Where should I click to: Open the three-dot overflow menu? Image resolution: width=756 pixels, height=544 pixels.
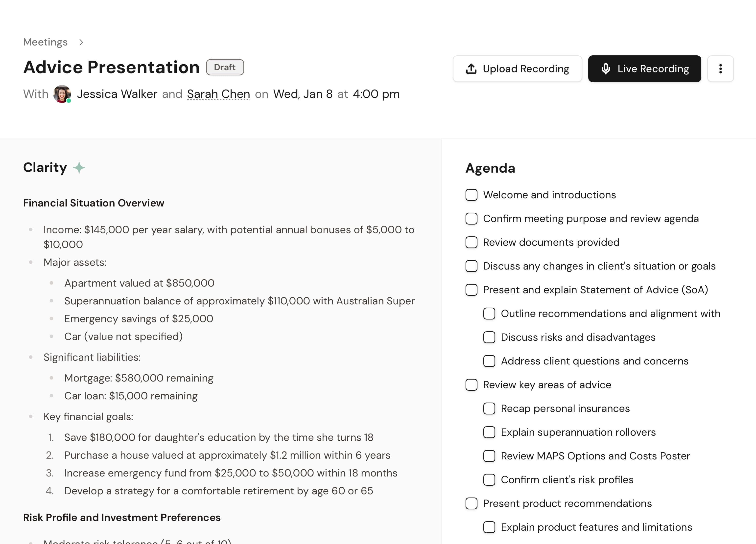[720, 69]
